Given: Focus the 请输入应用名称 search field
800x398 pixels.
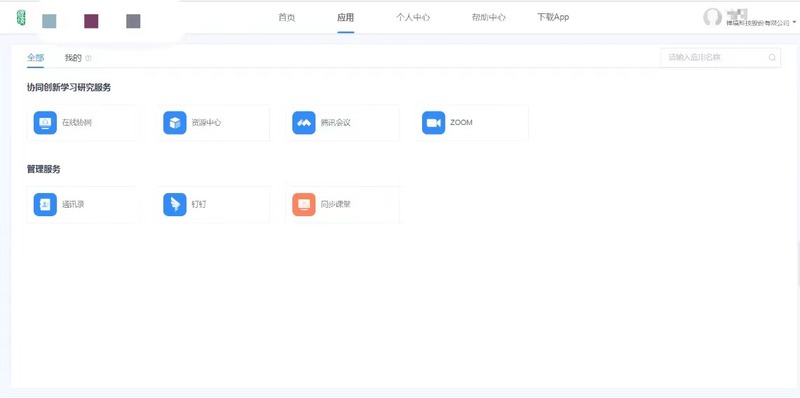Looking at the screenshot, I should (x=720, y=58).
